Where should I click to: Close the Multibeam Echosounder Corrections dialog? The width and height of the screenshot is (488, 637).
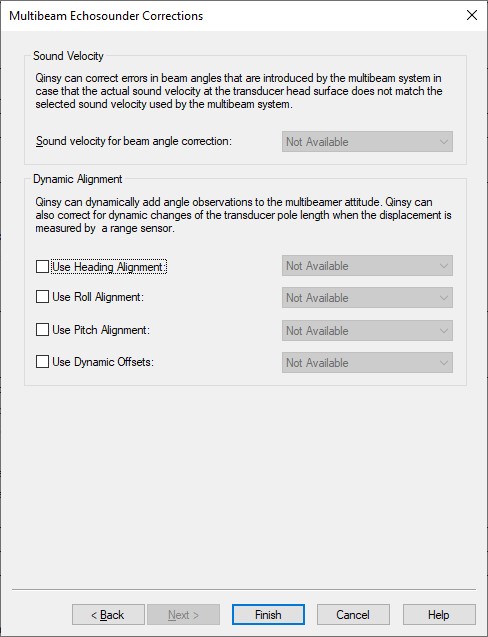pos(472,15)
